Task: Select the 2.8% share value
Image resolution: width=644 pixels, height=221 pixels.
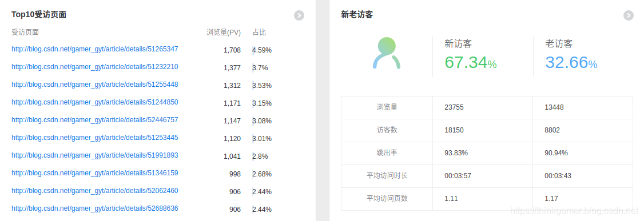Action: coord(260,156)
